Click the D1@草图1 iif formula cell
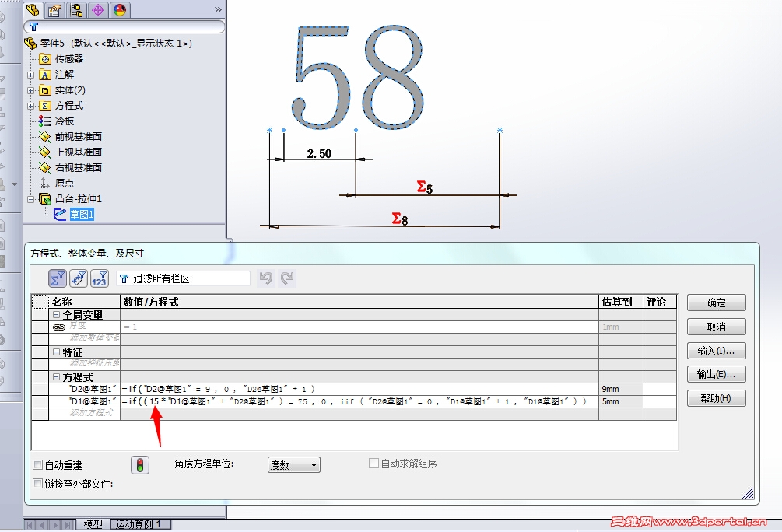 [x=359, y=401]
